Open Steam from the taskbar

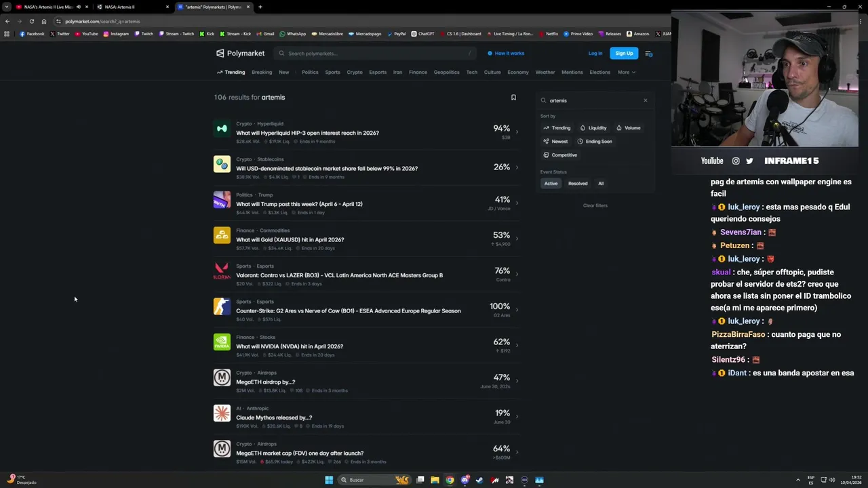479,480
